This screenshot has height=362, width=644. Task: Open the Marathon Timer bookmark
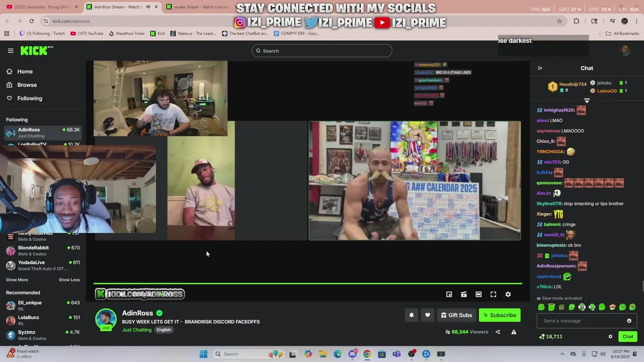pyautogui.click(x=126, y=34)
